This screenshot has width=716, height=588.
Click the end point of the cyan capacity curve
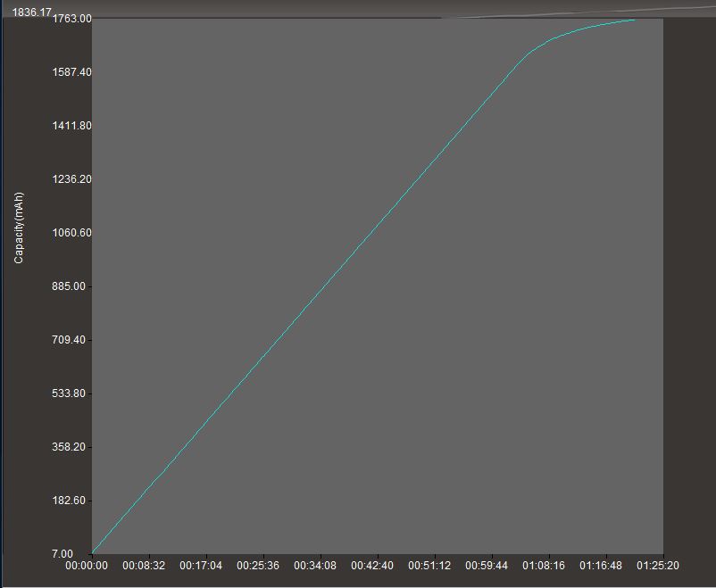click(x=634, y=20)
